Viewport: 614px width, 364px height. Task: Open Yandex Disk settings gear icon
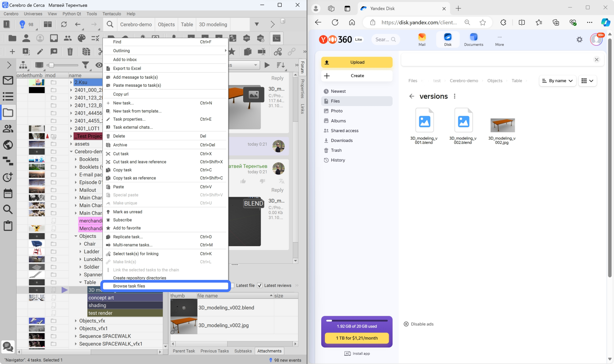click(579, 40)
